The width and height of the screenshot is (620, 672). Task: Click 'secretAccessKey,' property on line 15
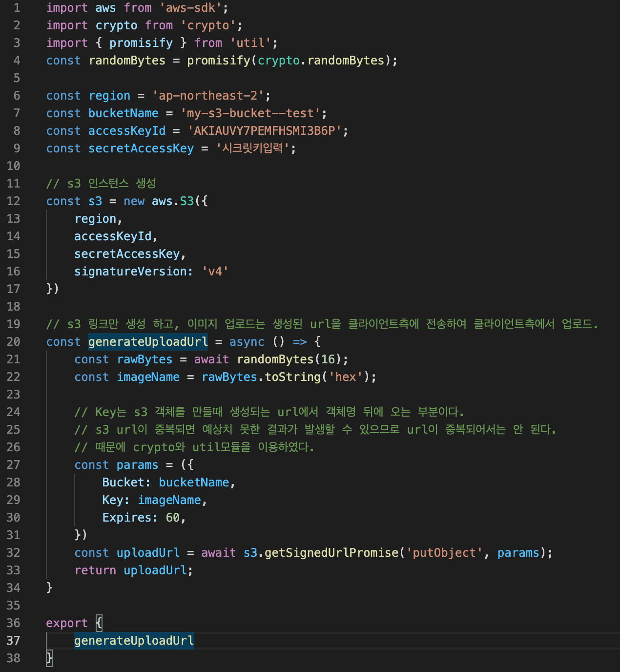click(130, 254)
